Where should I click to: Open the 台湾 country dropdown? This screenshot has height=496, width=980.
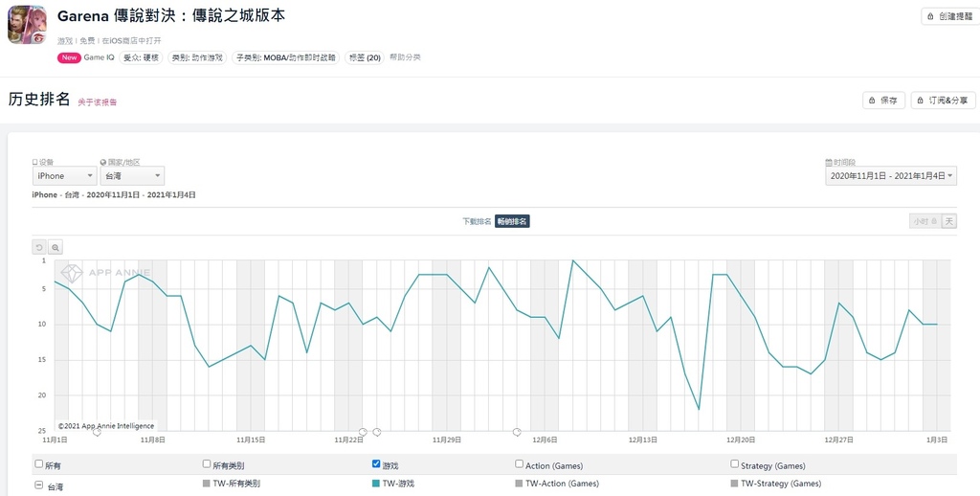[132, 176]
